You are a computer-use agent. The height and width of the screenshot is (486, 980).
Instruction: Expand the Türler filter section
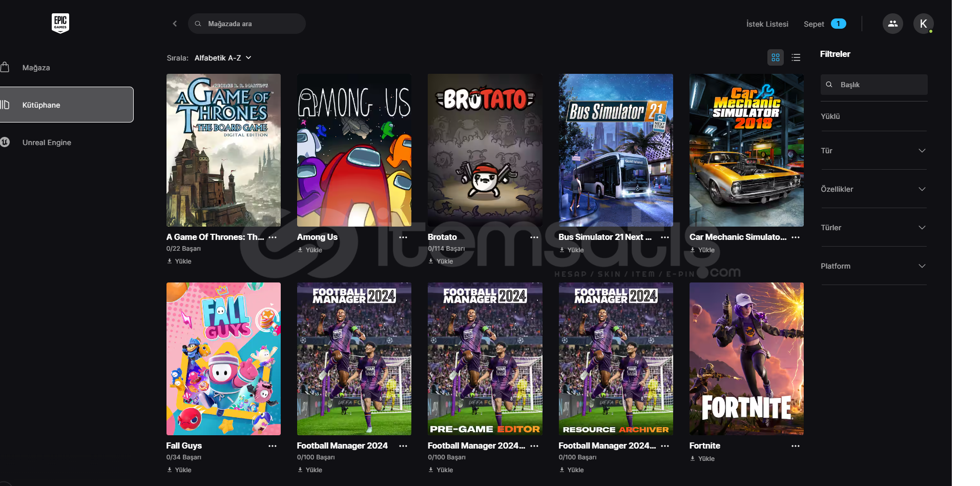[x=874, y=228]
